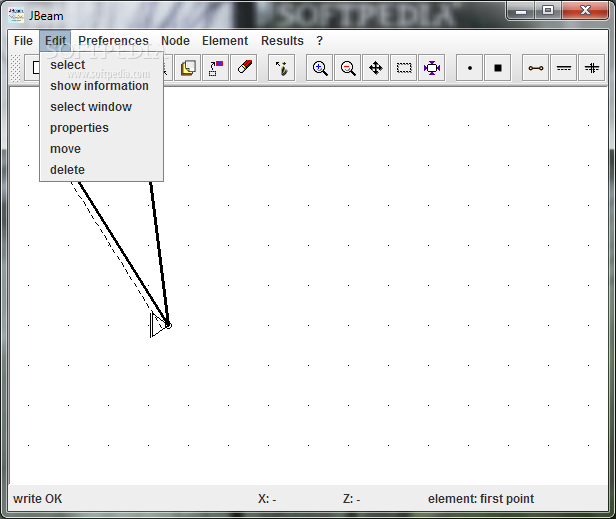Choose the truss element with end circles

coord(535,68)
